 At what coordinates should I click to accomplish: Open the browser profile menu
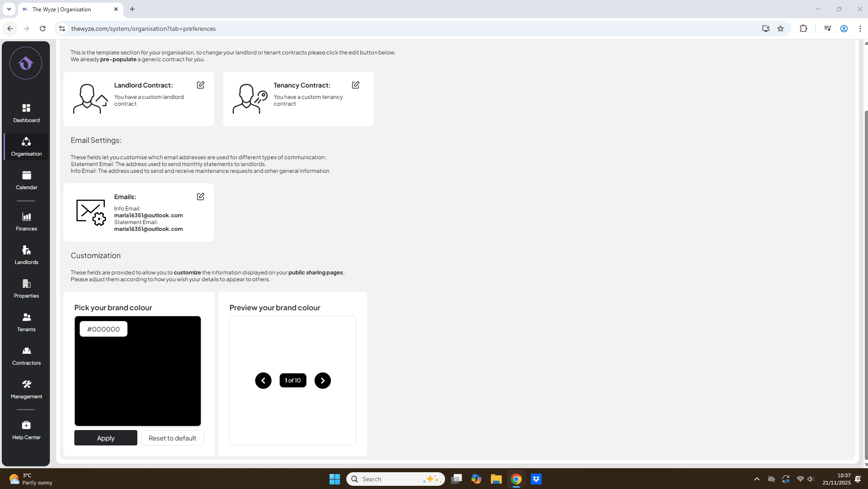pos(843,28)
